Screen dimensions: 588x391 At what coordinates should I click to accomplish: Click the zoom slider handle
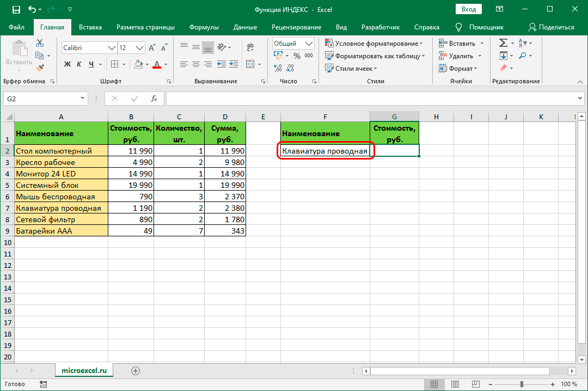coord(522,384)
